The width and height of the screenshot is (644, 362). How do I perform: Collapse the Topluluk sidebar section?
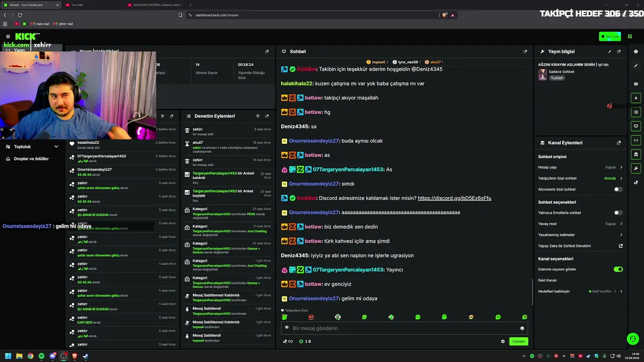coord(33,147)
